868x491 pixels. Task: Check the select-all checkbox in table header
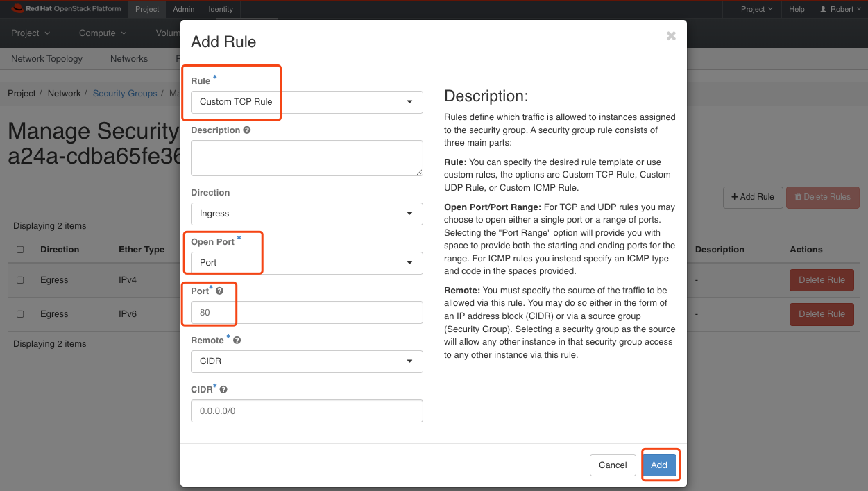pos(20,249)
